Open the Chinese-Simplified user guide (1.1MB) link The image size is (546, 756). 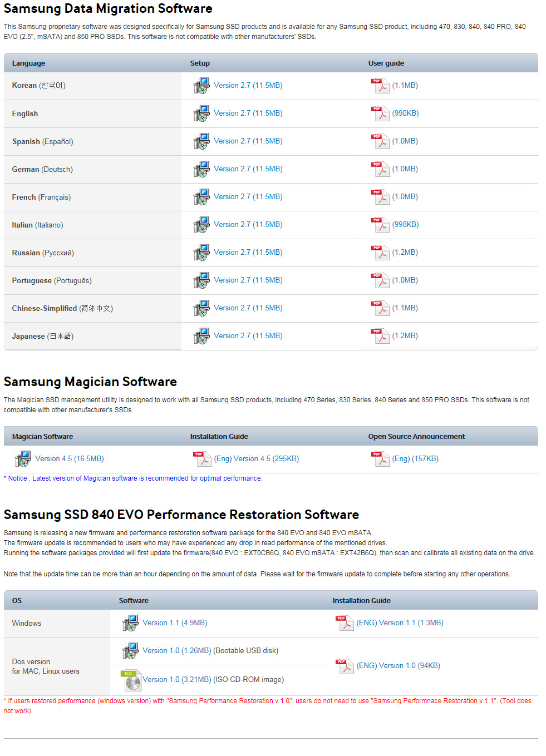click(x=405, y=308)
